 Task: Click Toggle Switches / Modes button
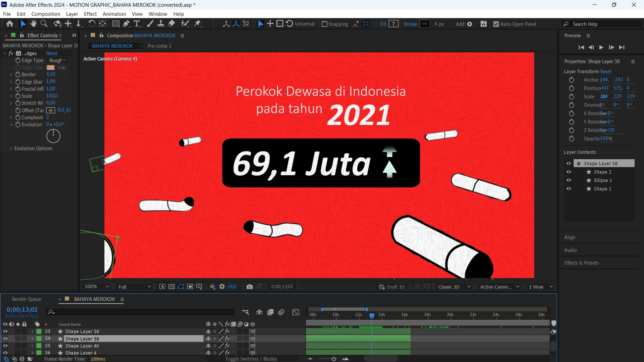(x=251, y=359)
